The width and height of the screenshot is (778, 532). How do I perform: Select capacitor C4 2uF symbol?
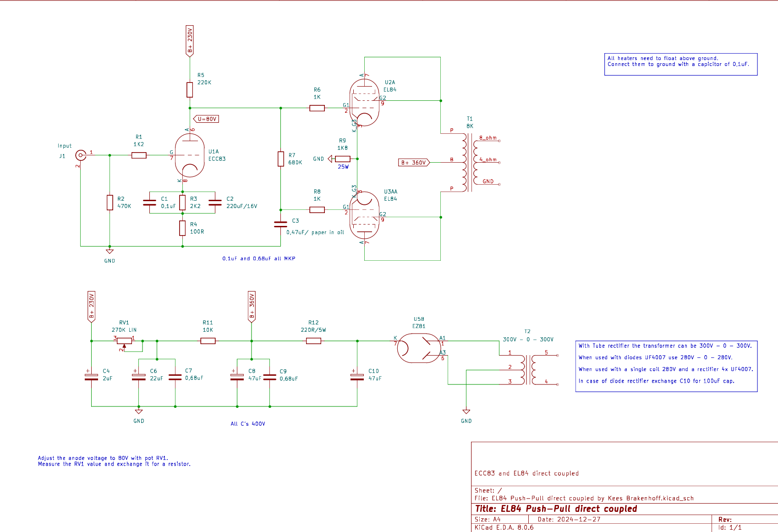[92, 377]
